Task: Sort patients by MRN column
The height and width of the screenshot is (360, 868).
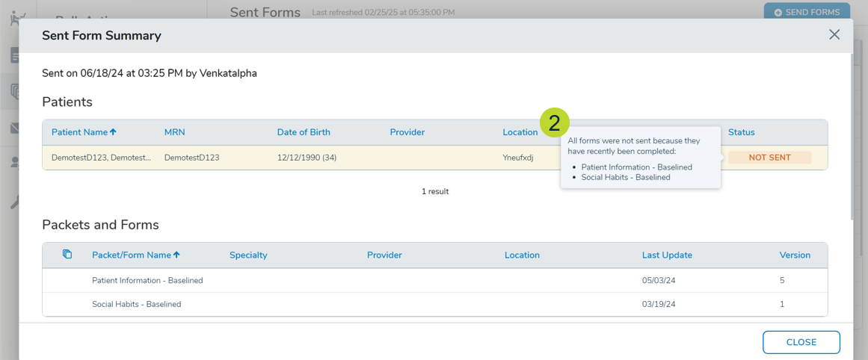Action: pos(174,132)
